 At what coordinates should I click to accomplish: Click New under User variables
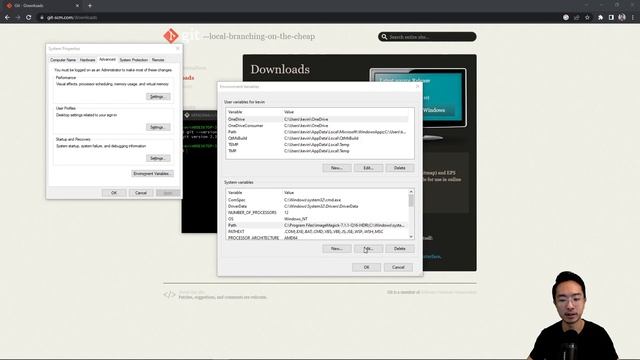pyautogui.click(x=336, y=168)
